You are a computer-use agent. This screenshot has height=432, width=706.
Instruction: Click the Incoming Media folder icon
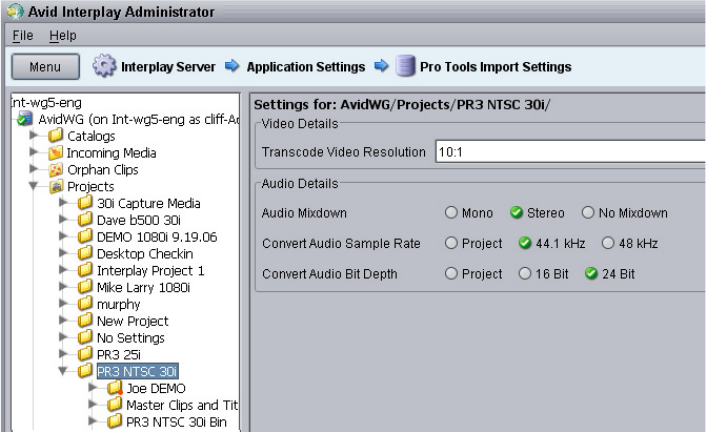(55, 153)
